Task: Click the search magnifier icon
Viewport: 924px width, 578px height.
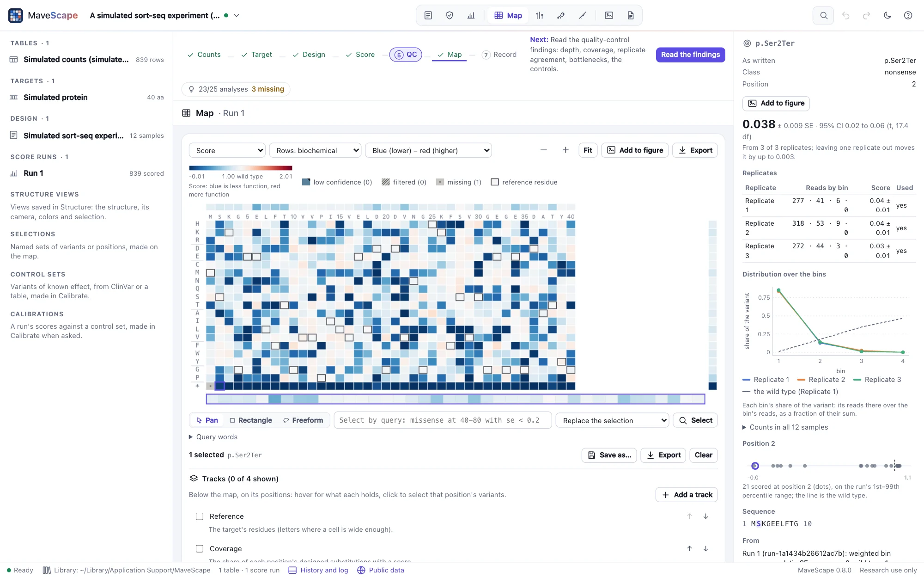Action: click(x=823, y=15)
